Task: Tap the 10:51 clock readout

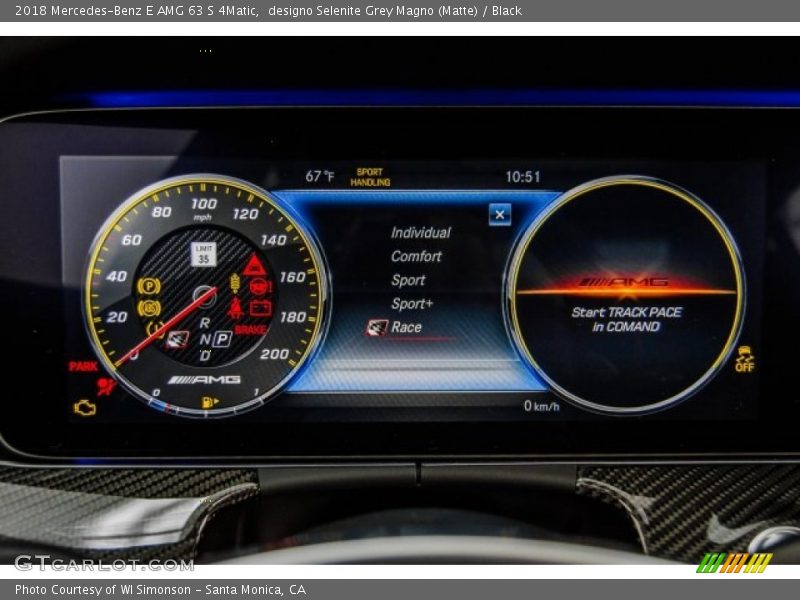Action: click(x=522, y=177)
